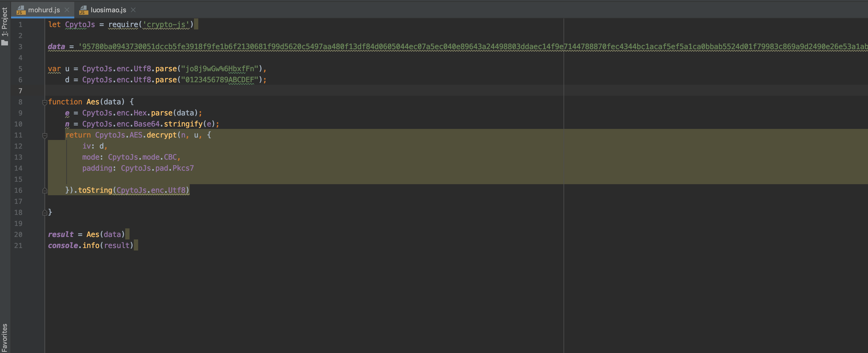Click fold end marker on line 16
Image resolution: width=868 pixels, height=353 pixels.
coord(45,191)
